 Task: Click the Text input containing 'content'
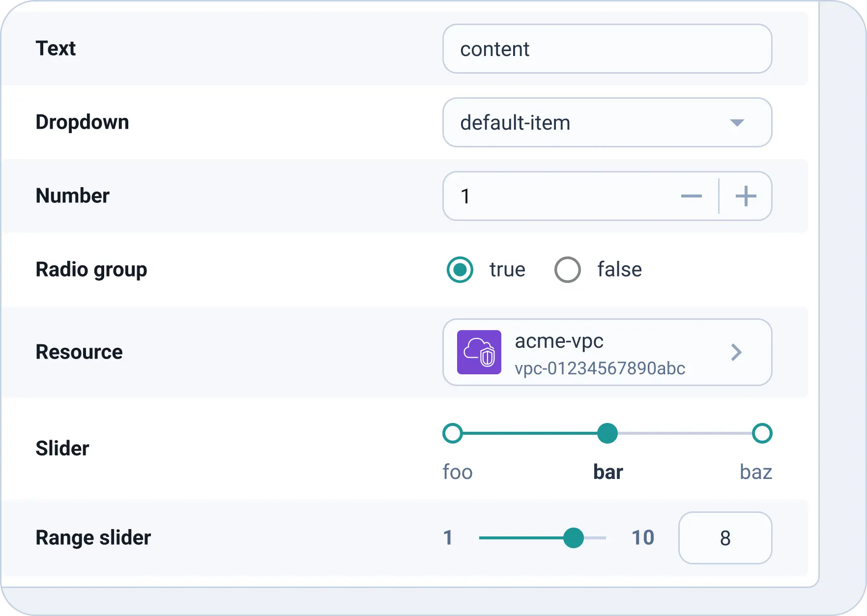tap(607, 49)
